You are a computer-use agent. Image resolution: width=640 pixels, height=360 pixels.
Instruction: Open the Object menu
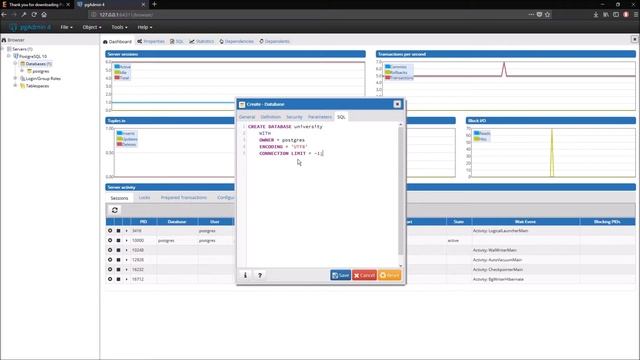pyautogui.click(x=91, y=27)
